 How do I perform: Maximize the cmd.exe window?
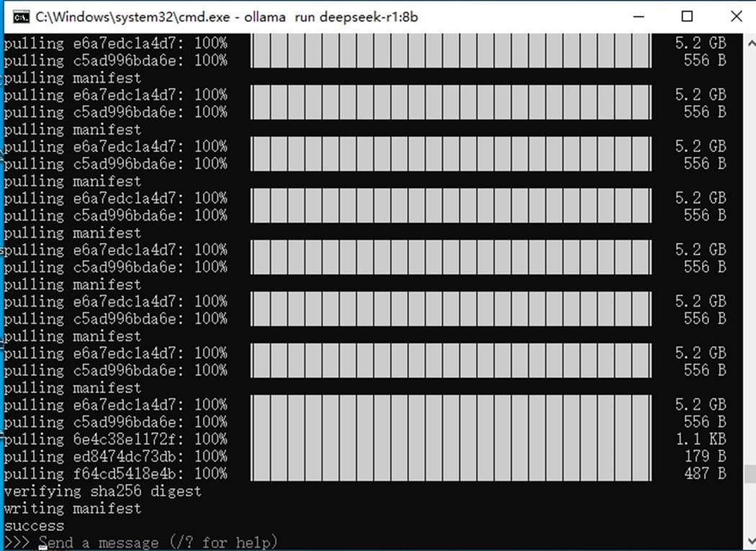pyautogui.click(x=687, y=17)
